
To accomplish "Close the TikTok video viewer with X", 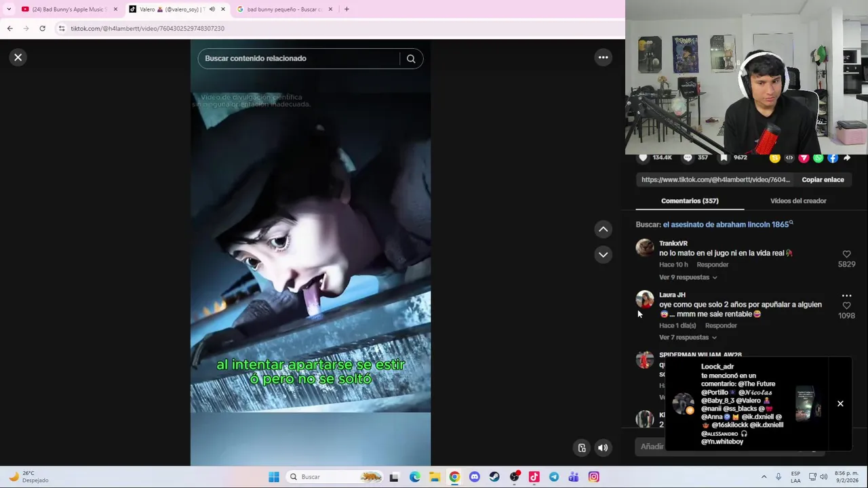I will click(18, 58).
